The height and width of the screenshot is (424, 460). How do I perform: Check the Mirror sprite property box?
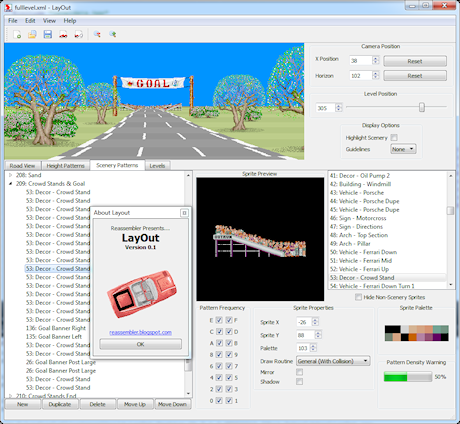point(299,372)
